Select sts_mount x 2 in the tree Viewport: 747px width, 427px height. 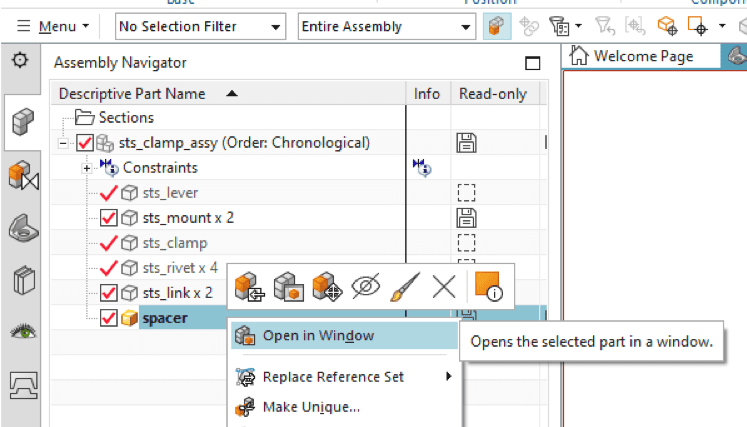(x=188, y=218)
